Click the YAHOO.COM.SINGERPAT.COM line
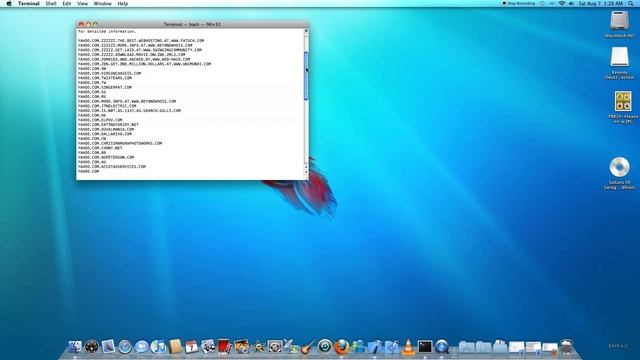 tap(105, 87)
